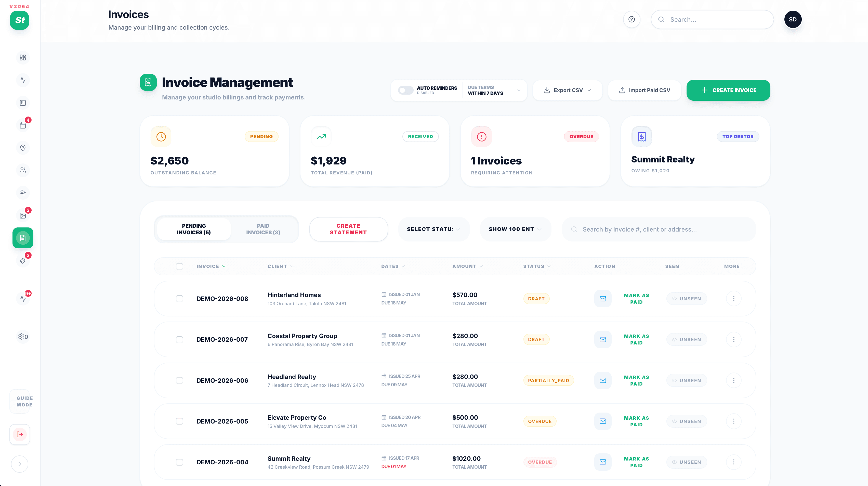
Task: Sort by the Dates column header
Action: 393,266
